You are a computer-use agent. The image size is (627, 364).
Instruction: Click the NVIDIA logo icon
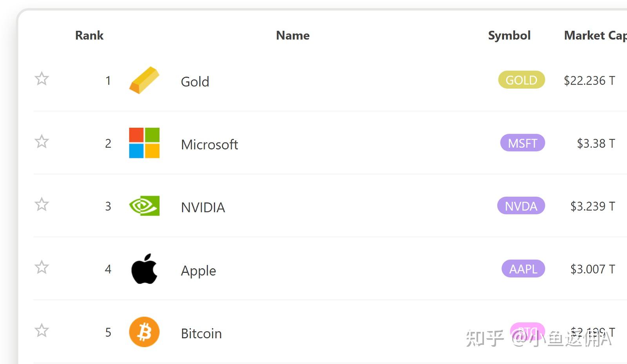[x=144, y=206]
